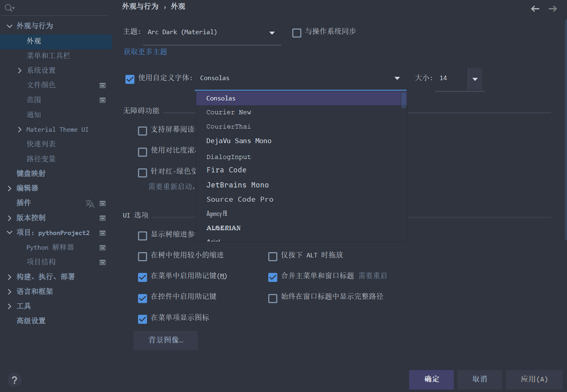Enable 与操作系统同步 checkbox

pyautogui.click(x=297, y=33)
